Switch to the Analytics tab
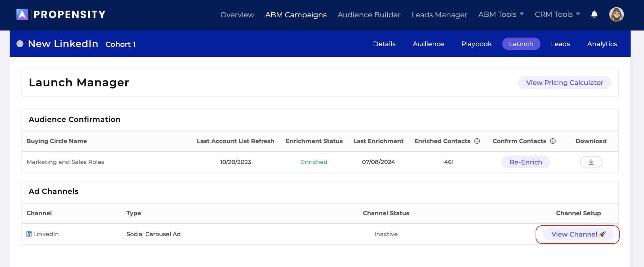644x267 pixels. click(x=602, y=44)
